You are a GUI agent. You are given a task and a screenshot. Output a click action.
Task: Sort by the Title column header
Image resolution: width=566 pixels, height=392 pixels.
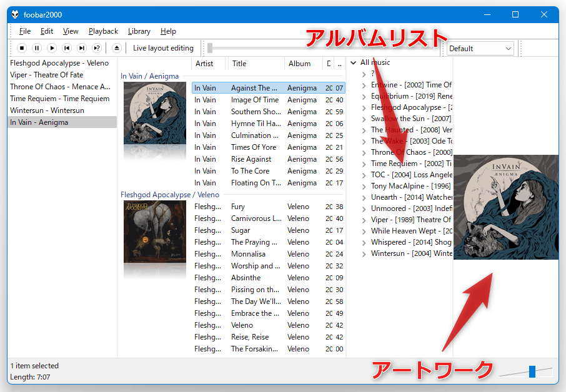coord(256,64)
